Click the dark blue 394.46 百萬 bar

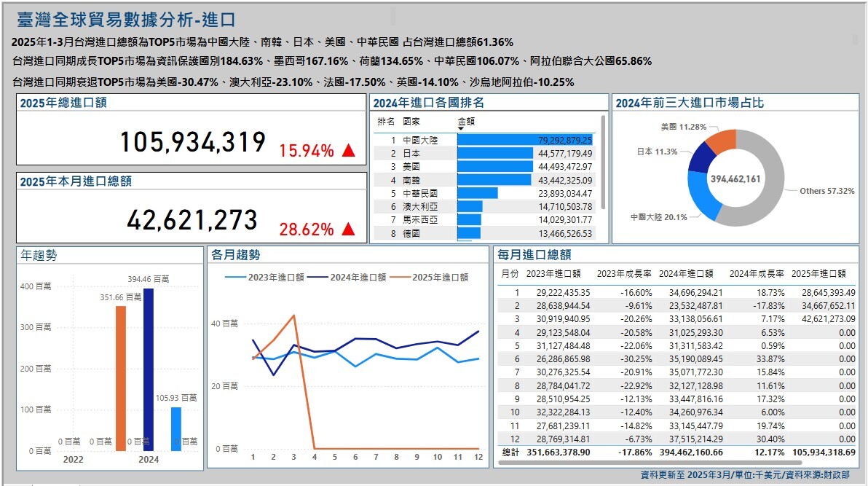149,369
